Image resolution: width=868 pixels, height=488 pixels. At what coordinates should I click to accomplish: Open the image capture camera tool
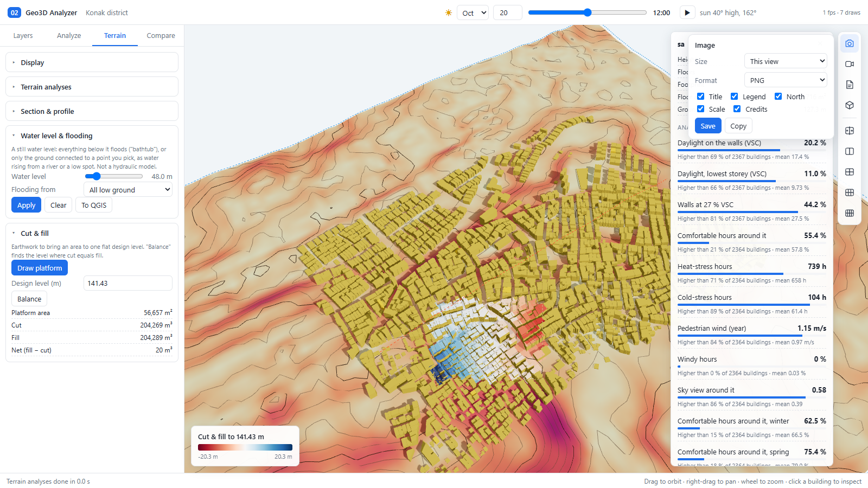[850, 43]
